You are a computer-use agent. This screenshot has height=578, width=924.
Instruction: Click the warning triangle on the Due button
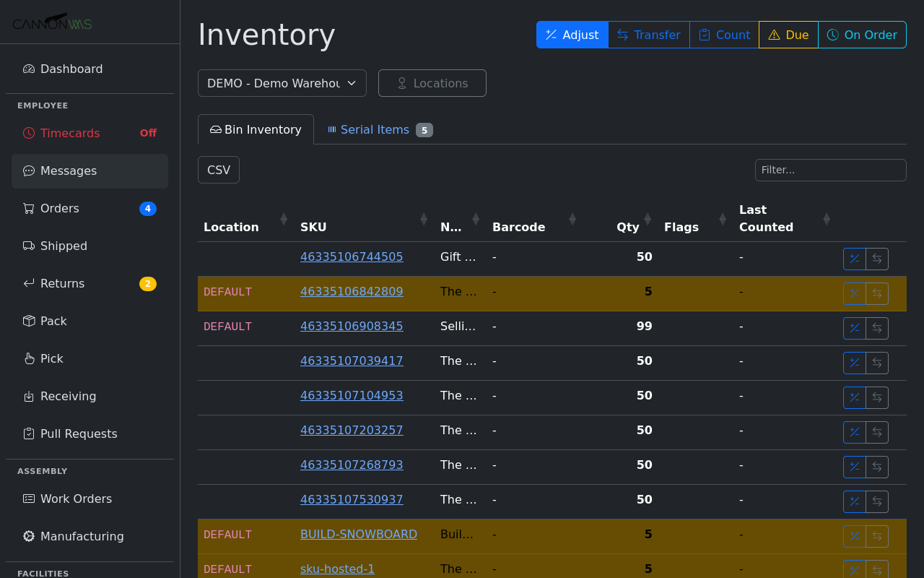pos(775,34)
